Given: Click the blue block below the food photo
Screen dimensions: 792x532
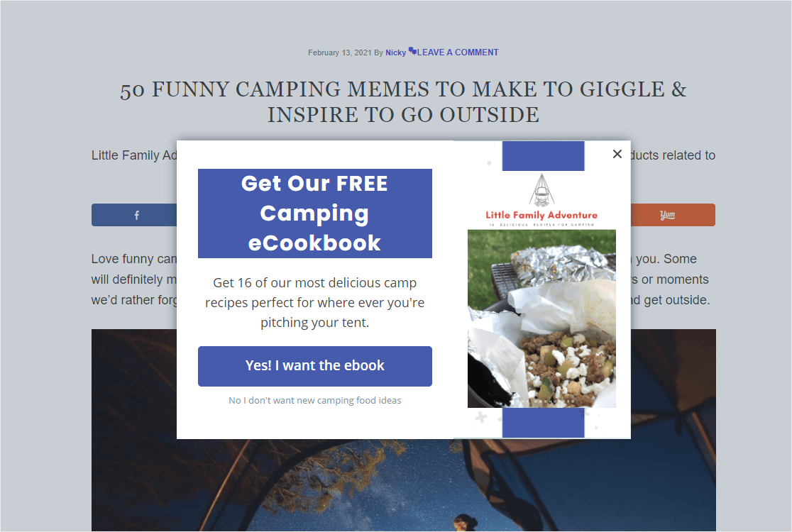Looking at the screenshot, I should [x=543, y=423].
